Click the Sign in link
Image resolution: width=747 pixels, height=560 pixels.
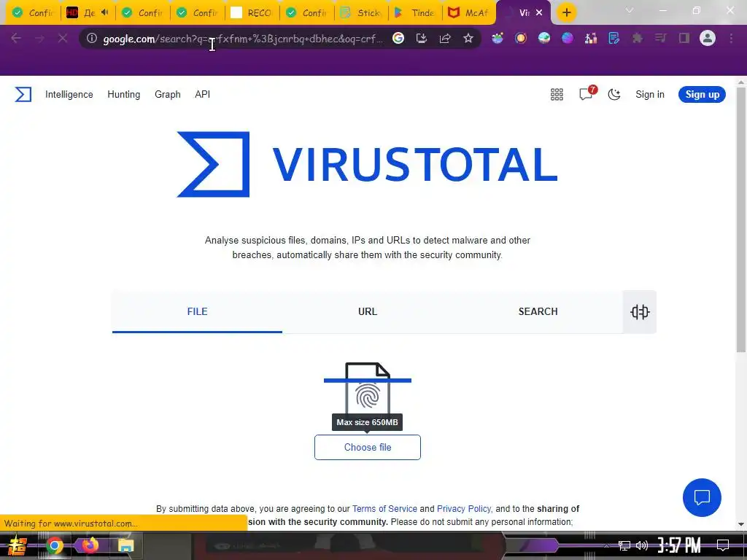pos(650,94)
